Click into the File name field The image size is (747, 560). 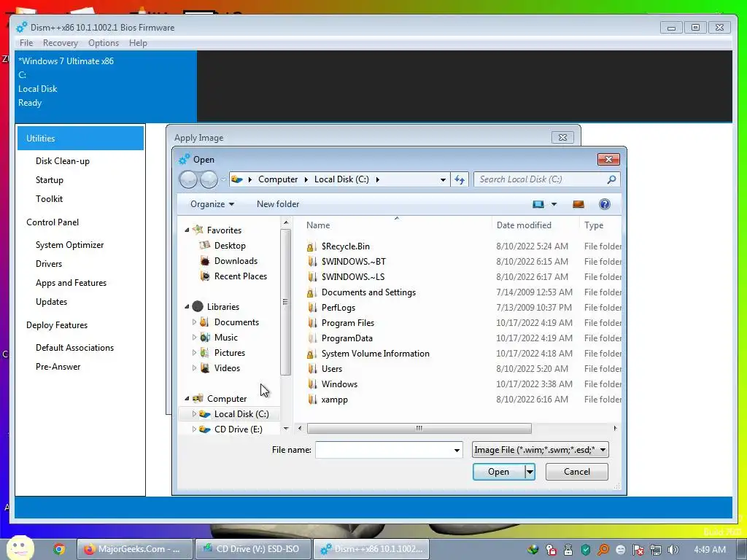pos(384,450)
